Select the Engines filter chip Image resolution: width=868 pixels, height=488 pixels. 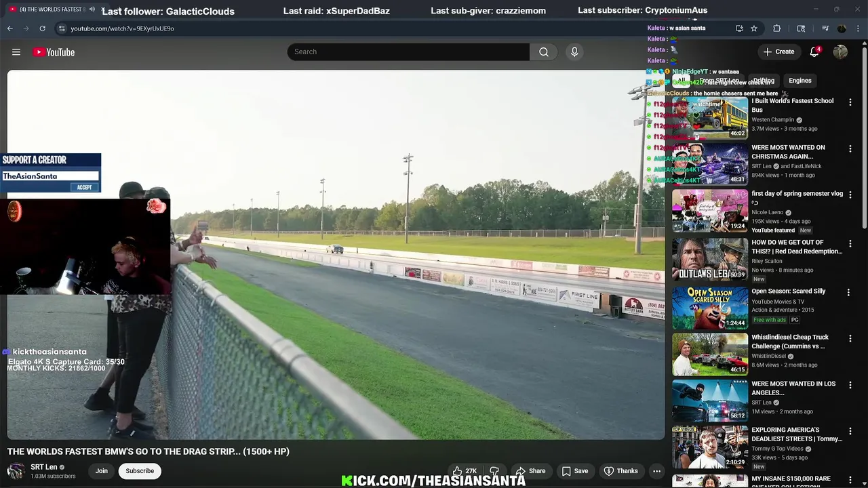pyautogui.click(x=800, y=81)
